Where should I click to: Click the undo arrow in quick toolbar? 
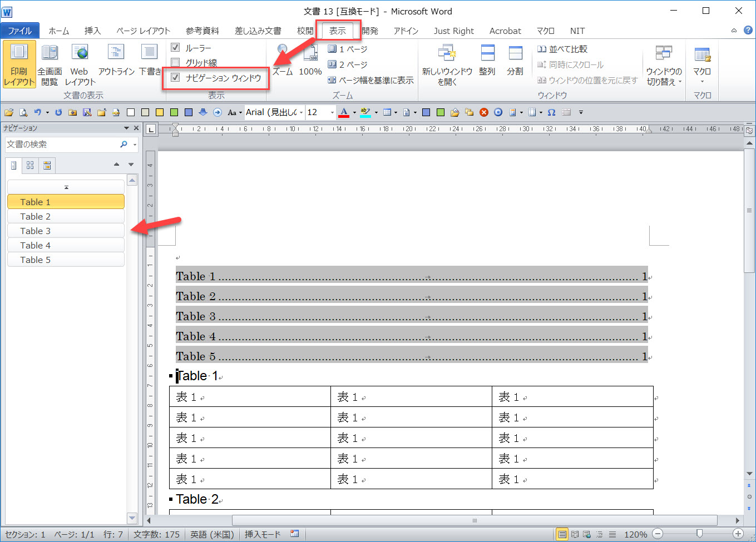pyautogui.click(x=37, y=112)
